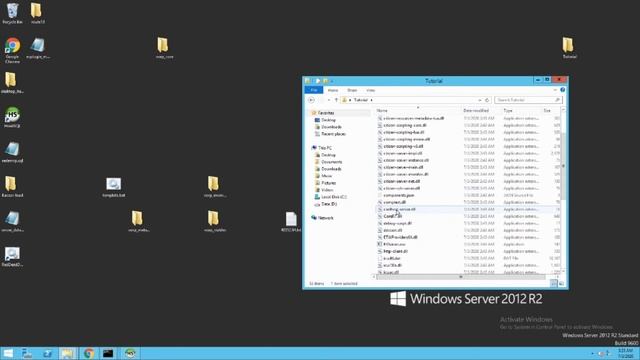Click the File Explorer taskbar icon
The height and width of the screenshot is (360, 640).
pos(68,353)
